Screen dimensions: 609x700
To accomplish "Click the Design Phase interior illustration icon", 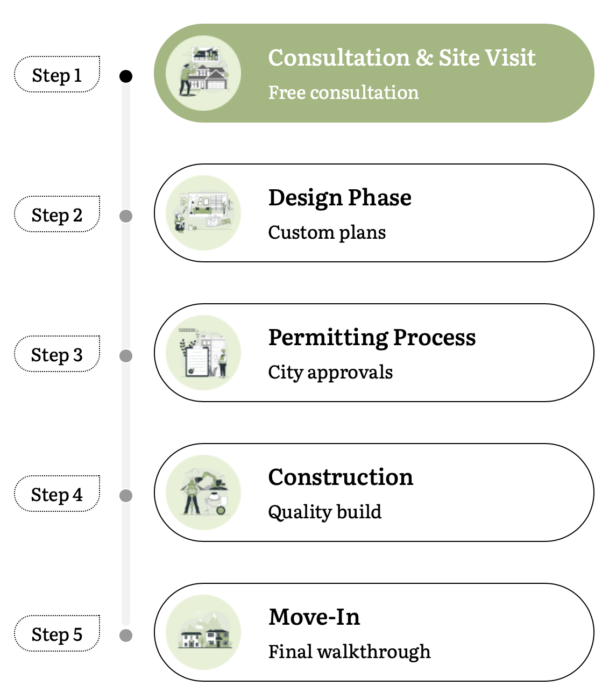I will click(203, 213).
